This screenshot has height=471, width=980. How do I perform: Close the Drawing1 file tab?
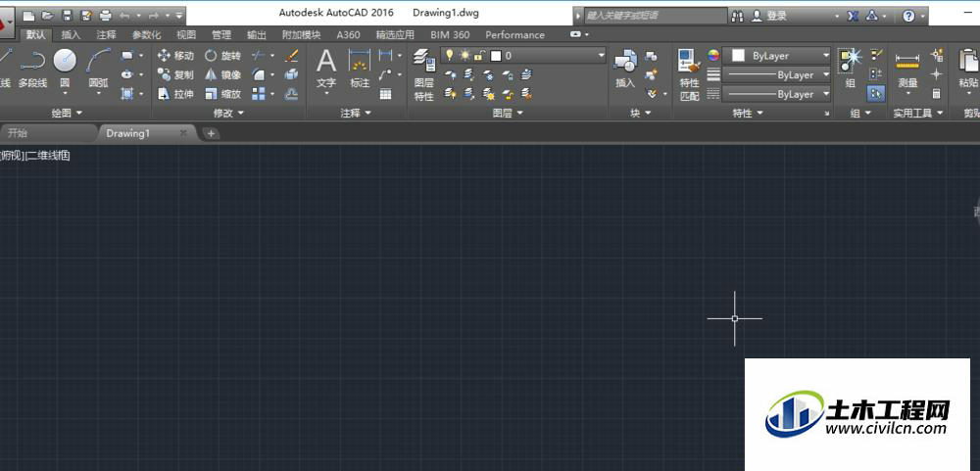coord(183,133)
